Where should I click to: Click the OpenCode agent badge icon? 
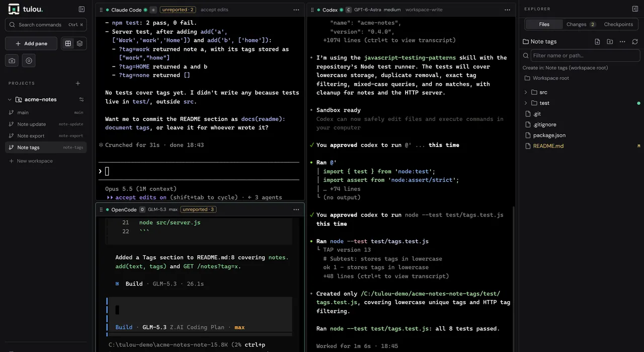coord(142,209)
